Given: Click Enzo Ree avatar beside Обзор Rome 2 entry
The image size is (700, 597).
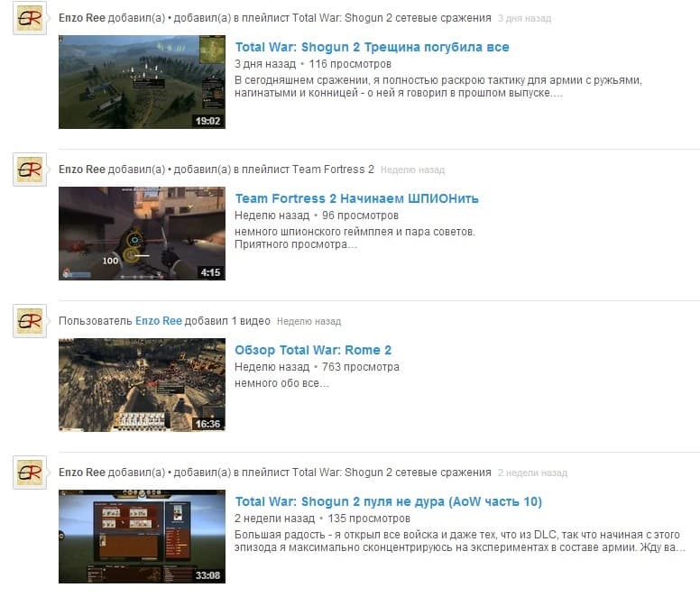Looking at the screenshot, I should tap(30, 321).
